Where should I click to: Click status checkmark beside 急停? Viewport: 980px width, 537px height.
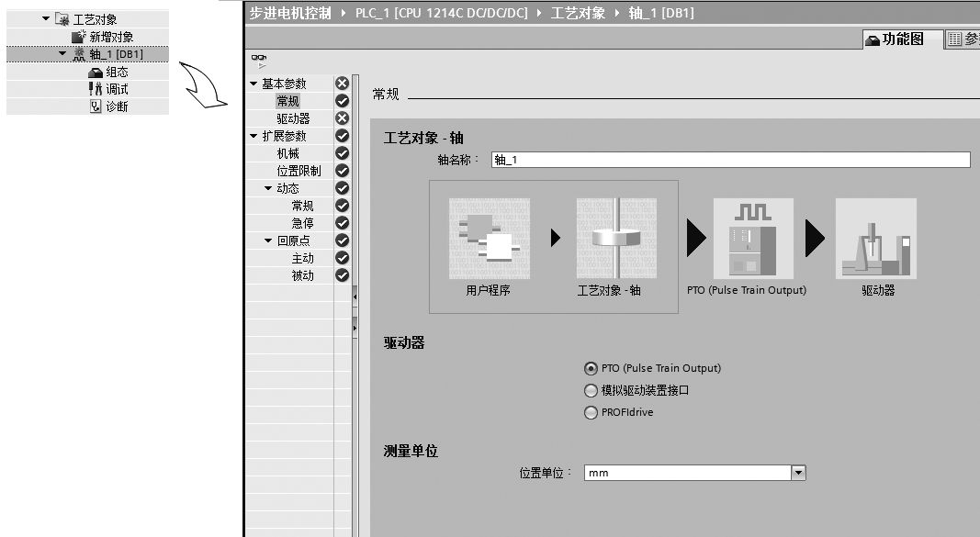click(342, 223)
